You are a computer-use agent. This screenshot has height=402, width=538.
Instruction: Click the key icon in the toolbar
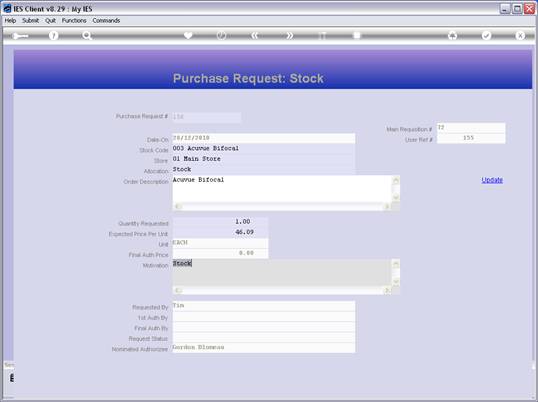coord(20,36)
